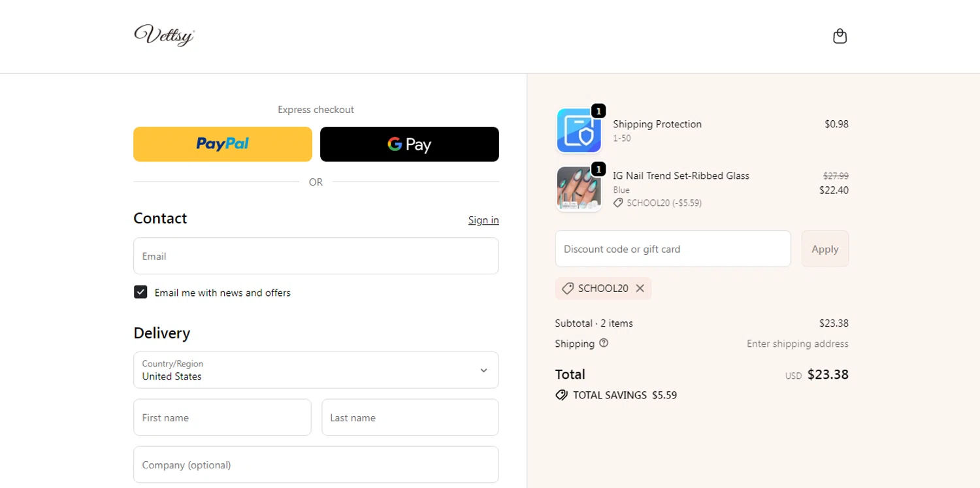
Task: Click the shipping info question mark icon
Action: (604, 343)
